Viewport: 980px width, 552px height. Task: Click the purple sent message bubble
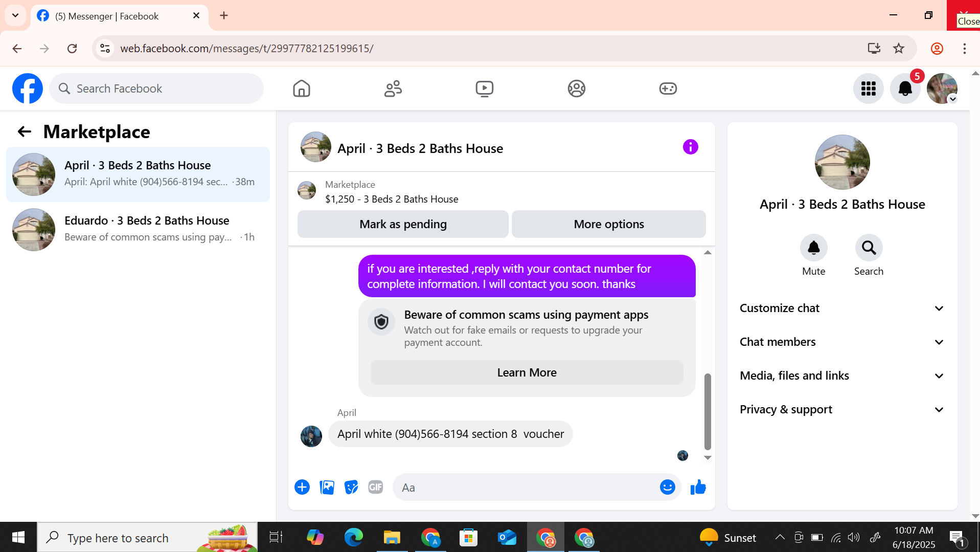pos(527,276)
